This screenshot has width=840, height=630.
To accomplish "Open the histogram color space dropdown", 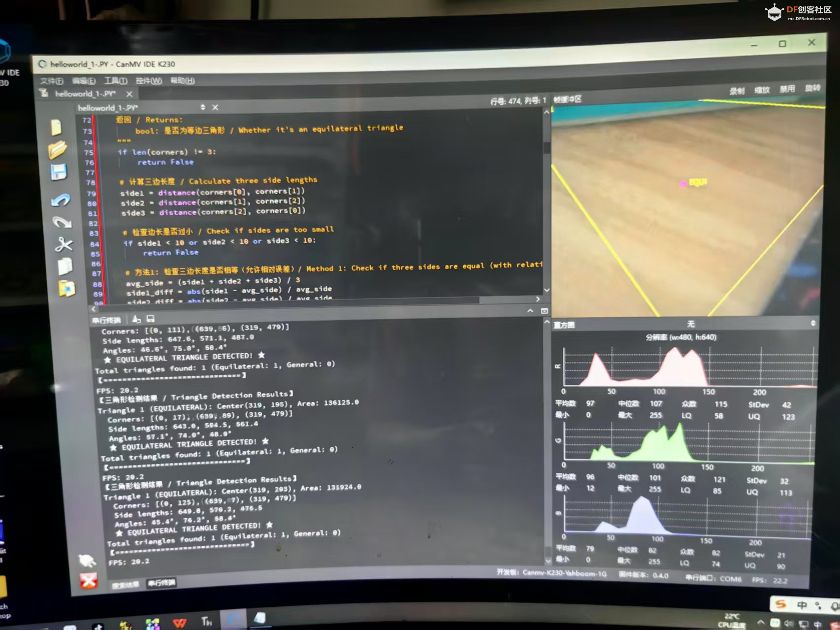I will pyautogui.click(x=812, y=323).
